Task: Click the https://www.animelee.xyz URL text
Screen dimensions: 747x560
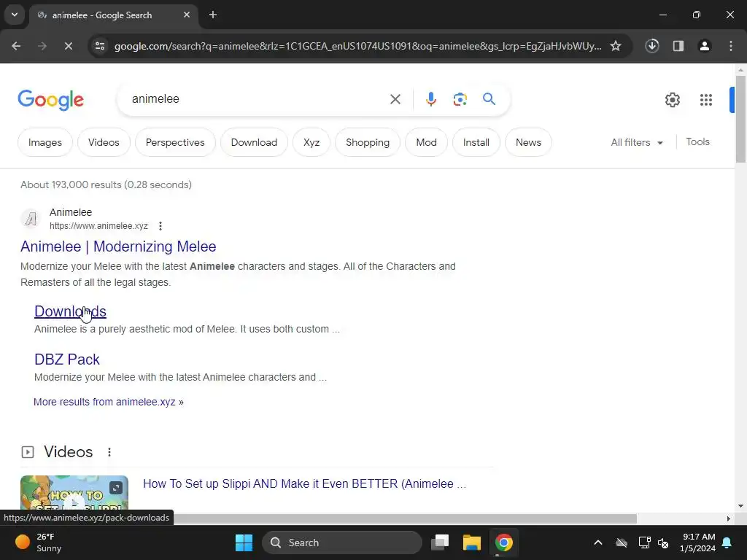Action: point(98,226)
